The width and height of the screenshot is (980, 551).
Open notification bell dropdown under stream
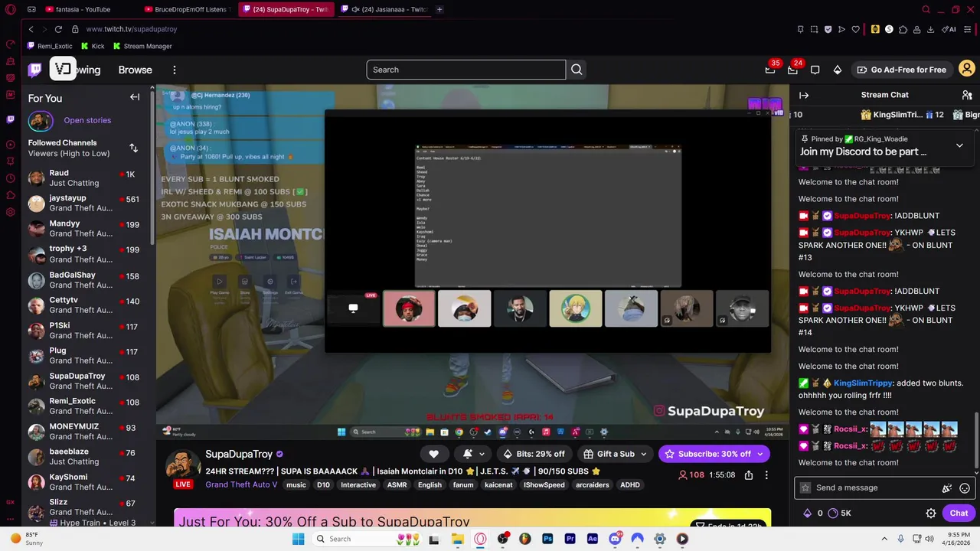(x=474, y=454)
